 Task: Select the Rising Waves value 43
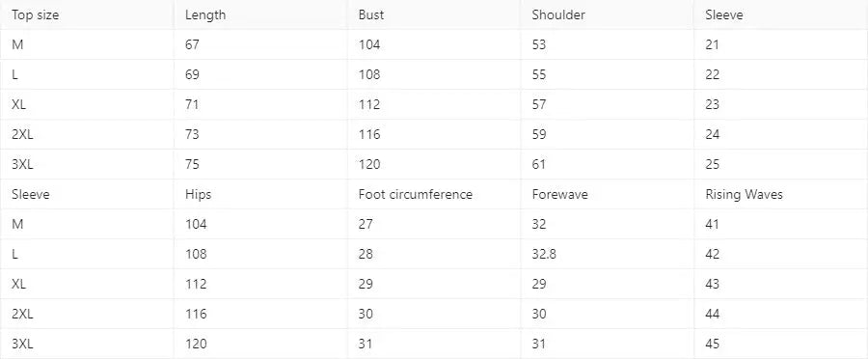click(x=713, y=284)
